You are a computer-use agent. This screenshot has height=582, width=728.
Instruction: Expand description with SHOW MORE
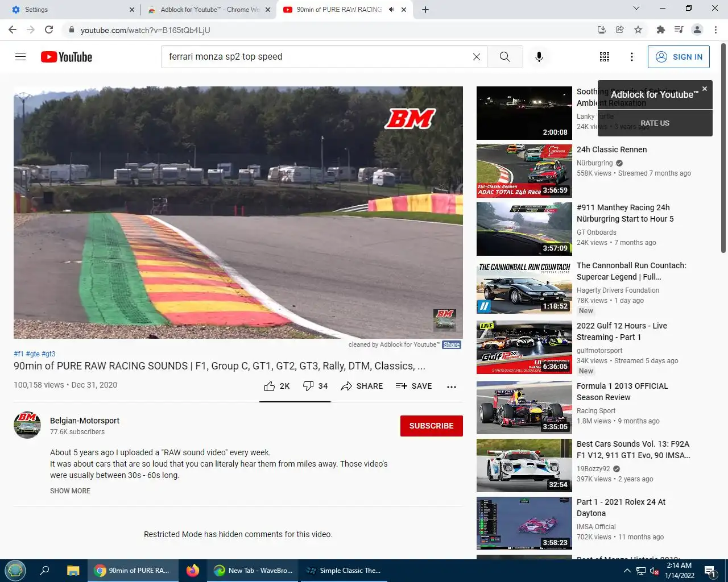[x=70, y=491]
